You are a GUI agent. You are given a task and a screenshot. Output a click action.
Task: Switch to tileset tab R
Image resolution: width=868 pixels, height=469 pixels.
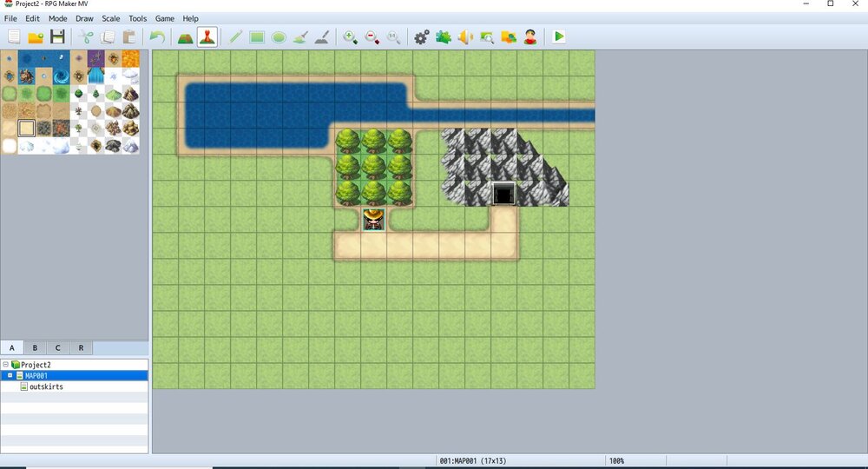pyautogui.click(x=81, y=347)
